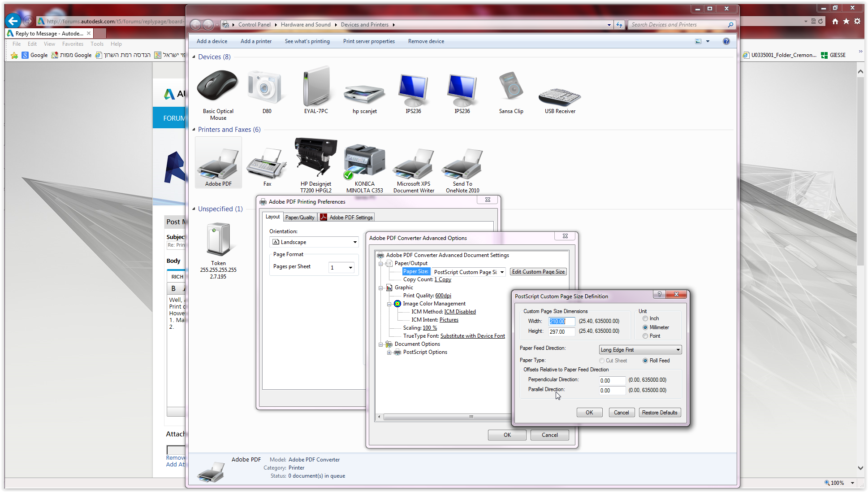This screenshot has width=868, height=492.
Task: Switch to the Adobe PDF Settings tab
Action: tap(346, 218)
